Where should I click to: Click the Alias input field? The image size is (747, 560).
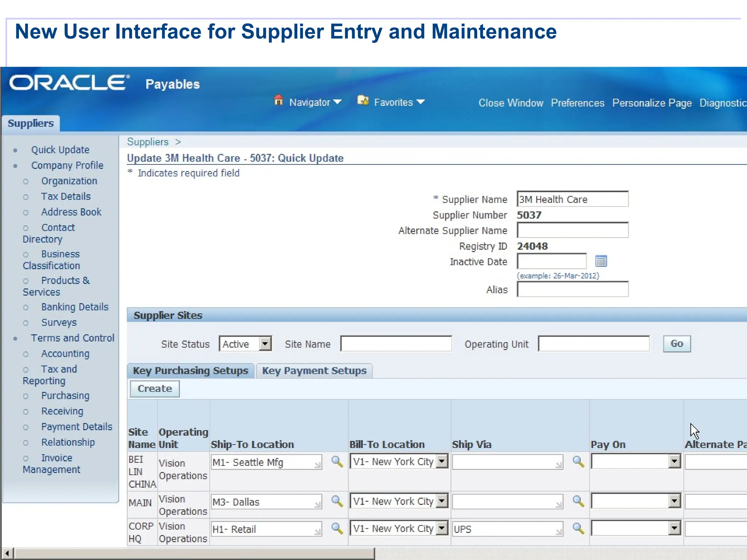click(573, 289)
